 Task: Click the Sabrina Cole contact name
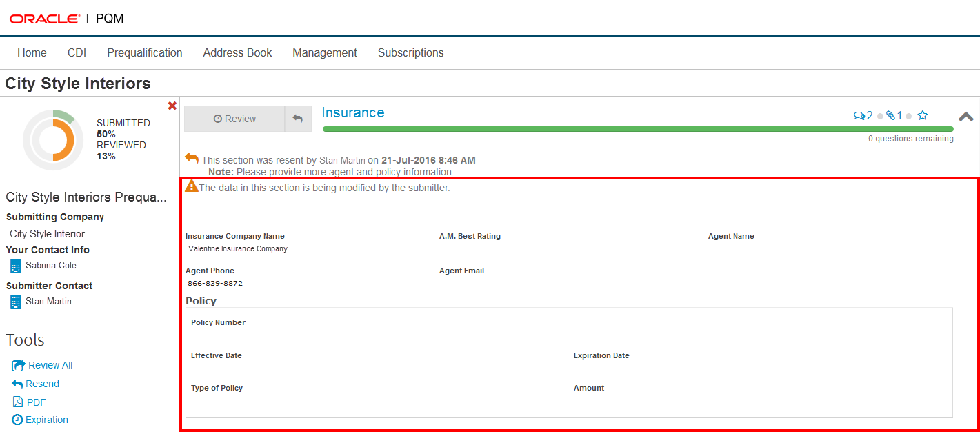click(51, 266)
